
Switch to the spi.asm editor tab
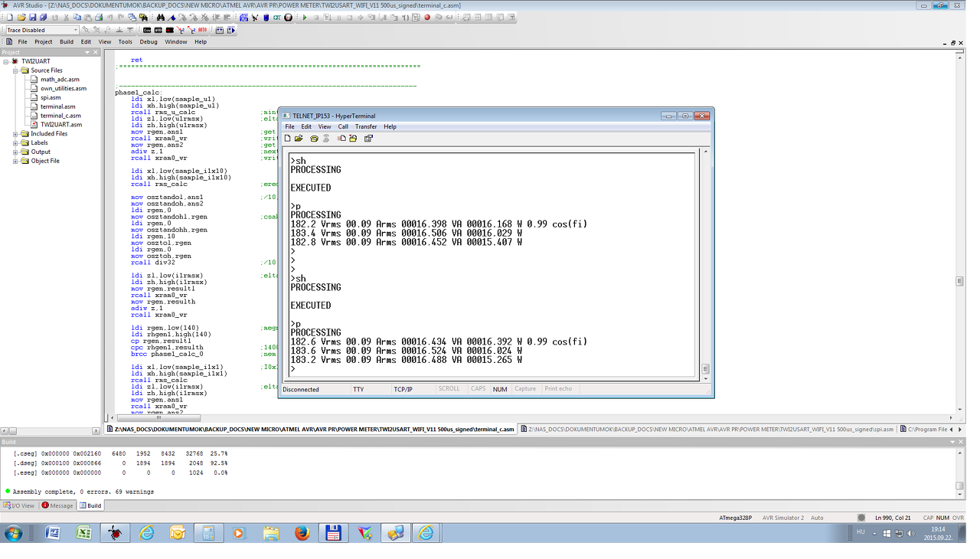coord(707,430)
